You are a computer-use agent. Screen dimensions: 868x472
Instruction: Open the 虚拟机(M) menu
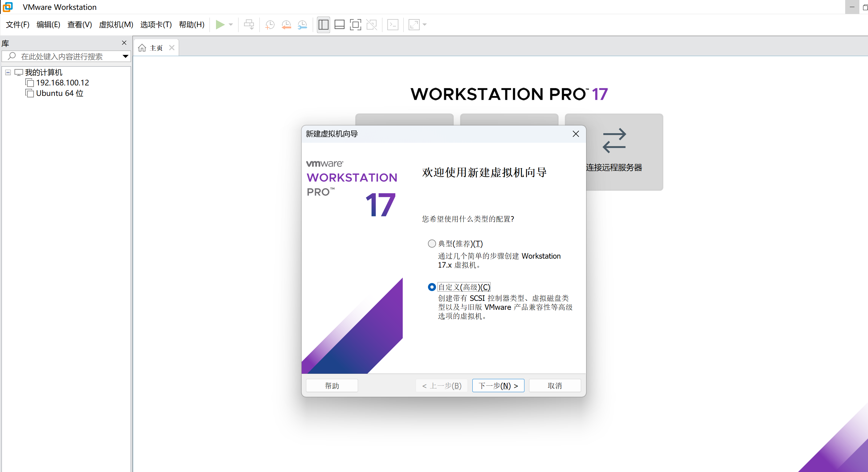click(x=116, y=25)
